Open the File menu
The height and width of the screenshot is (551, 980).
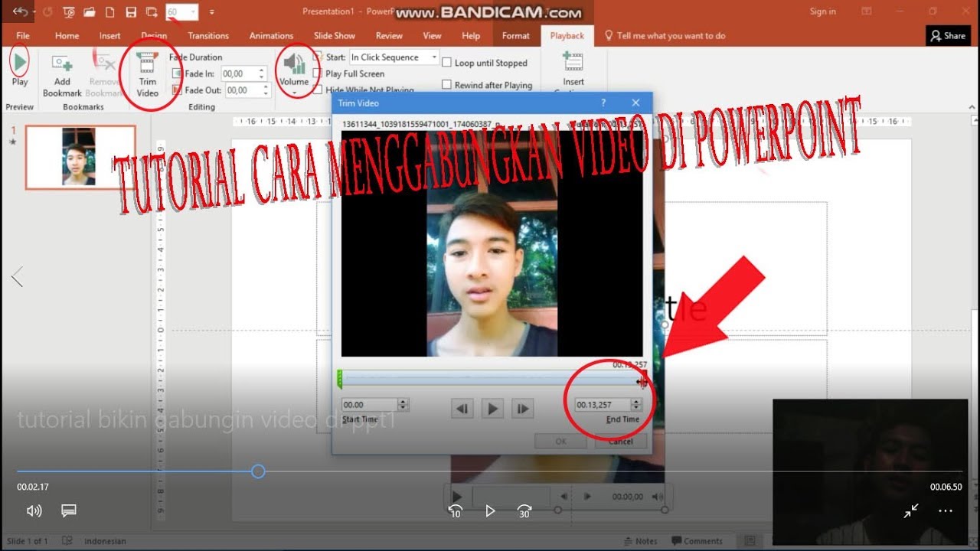tap(23, 35)
